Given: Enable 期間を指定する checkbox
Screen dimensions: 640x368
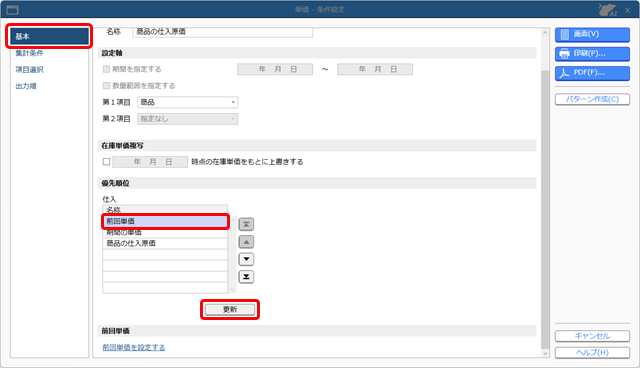Looking at the screenshot, I should [107, 69].
